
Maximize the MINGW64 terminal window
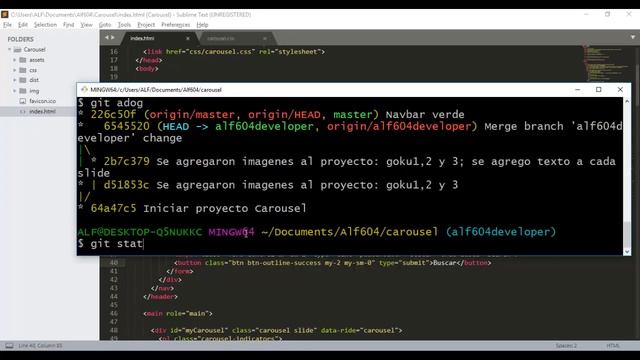click(599, 90)
